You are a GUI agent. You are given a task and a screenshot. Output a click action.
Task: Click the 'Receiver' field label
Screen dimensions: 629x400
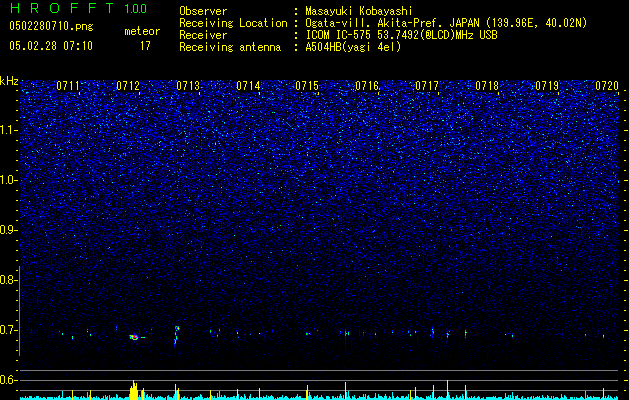(x=203, y=35)
